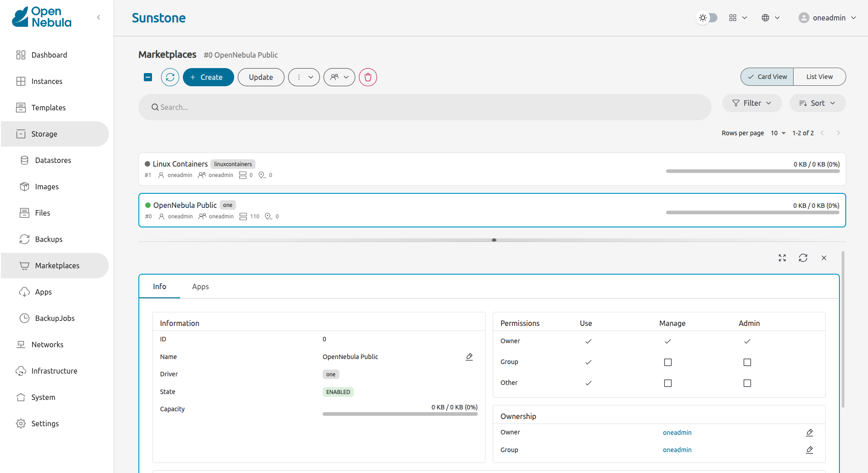Click the Search input field

tap(424, 107)
